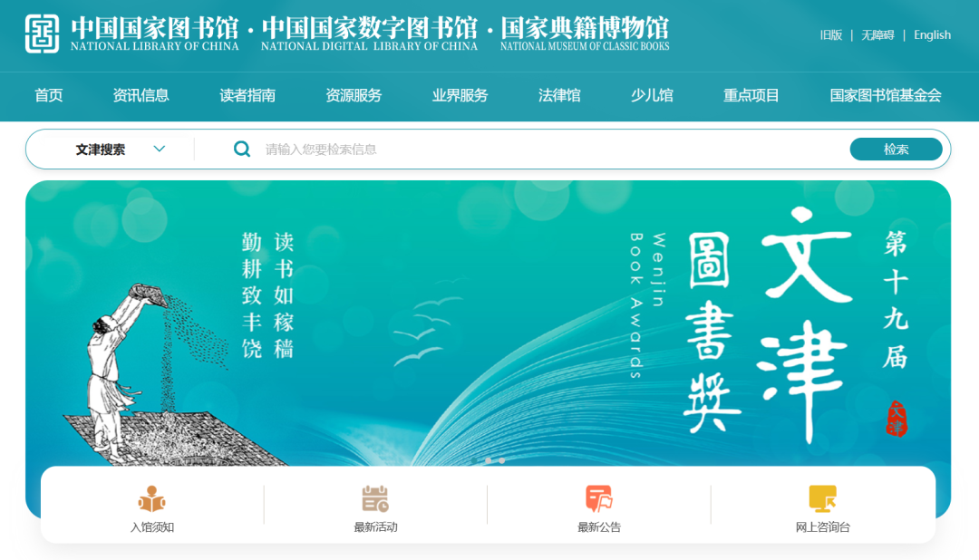Viewport: 979px width, 560px height.
Task: Click the chevron arrow next to 文津搜索
Action: tap(160, 149)
